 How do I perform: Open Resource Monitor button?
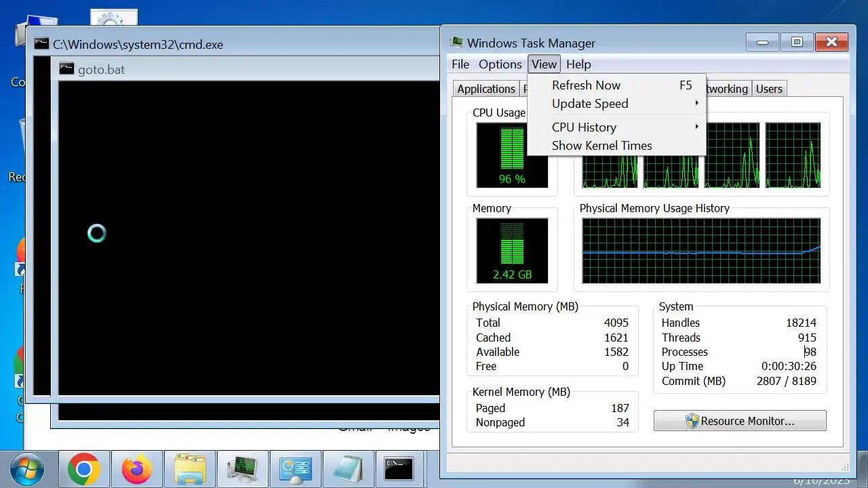[x=740, y=421]
